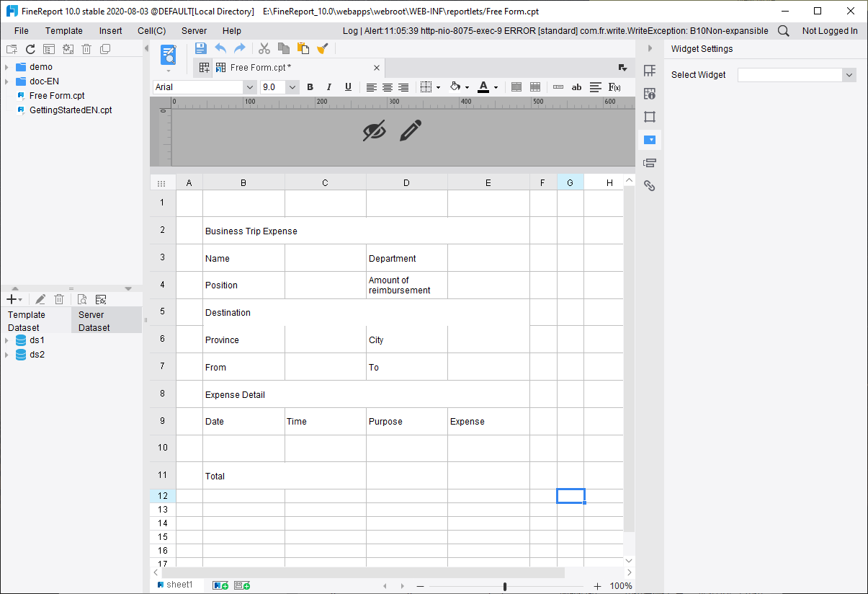Open the Cell(C) menu
Screen dimensions: 868x594
[152, 31]
